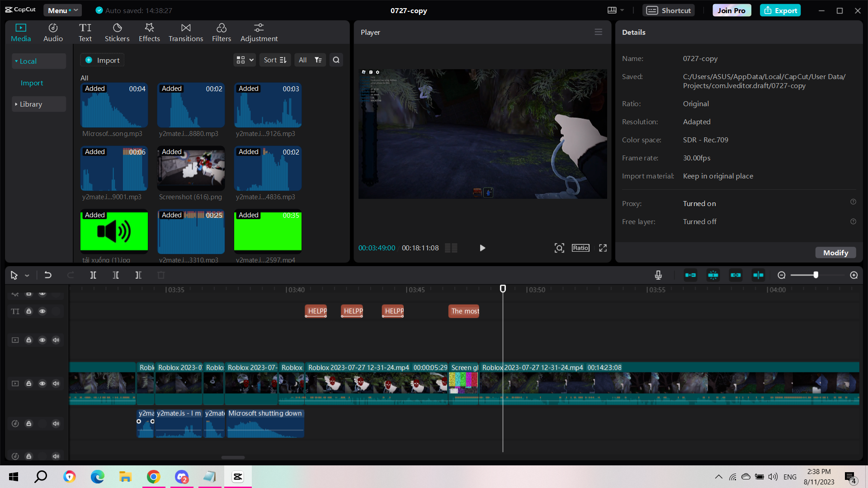
Task: Adjust the timeline zoom slider
Action: click(x=816, y=275)
